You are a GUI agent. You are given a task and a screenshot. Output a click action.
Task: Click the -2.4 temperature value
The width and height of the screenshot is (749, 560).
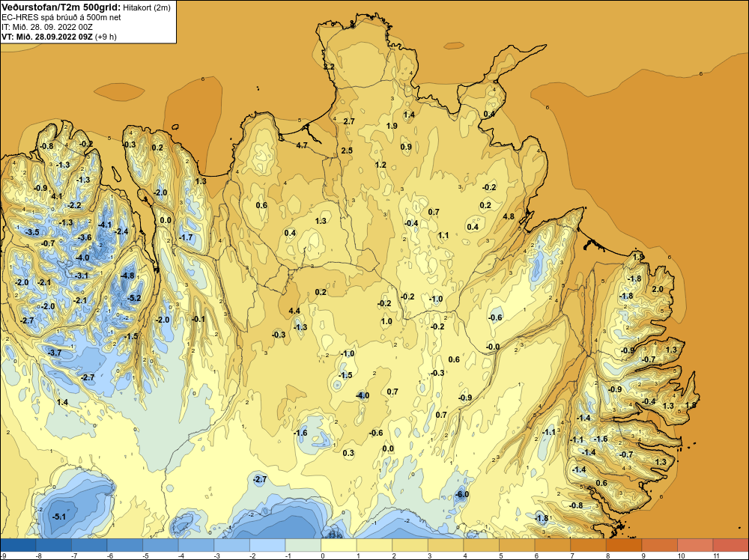click(x=121, y=231)
